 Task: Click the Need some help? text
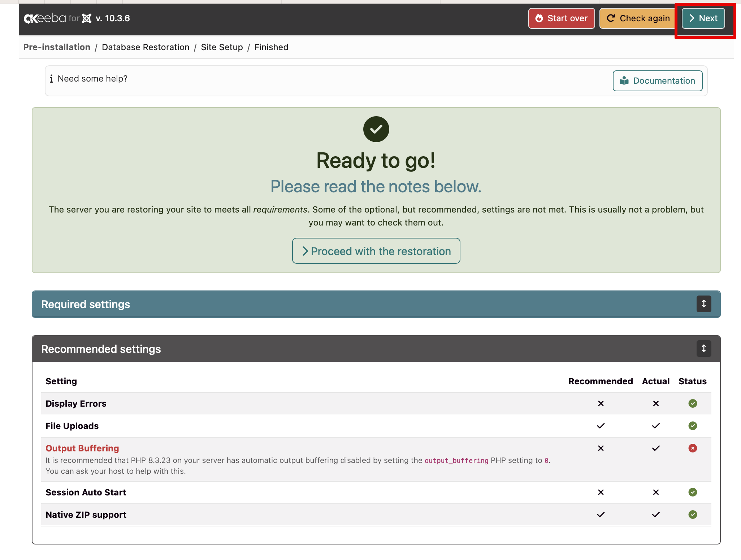(x=92, y=79)
